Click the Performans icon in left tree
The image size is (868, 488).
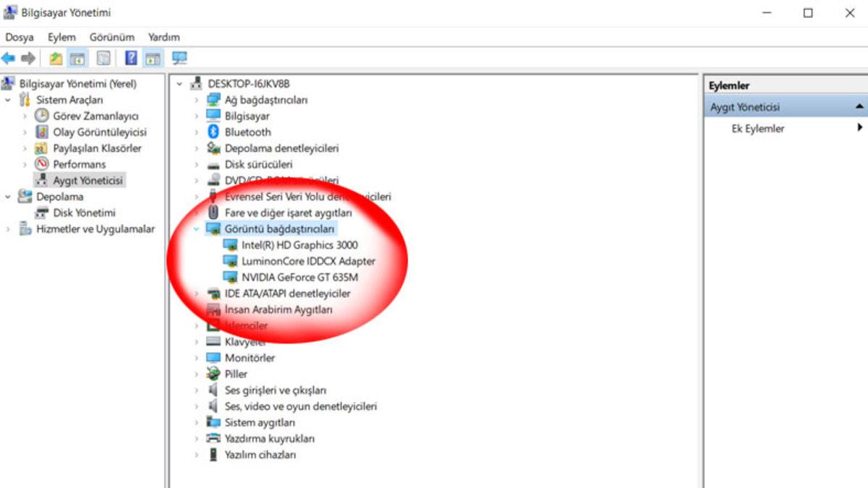pos(42,164)
